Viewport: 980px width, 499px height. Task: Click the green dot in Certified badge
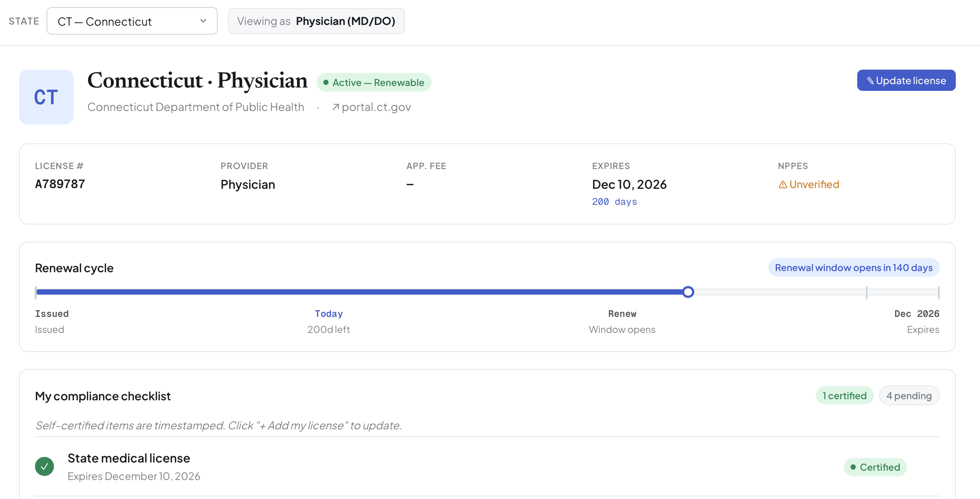(x=853, y=467)
